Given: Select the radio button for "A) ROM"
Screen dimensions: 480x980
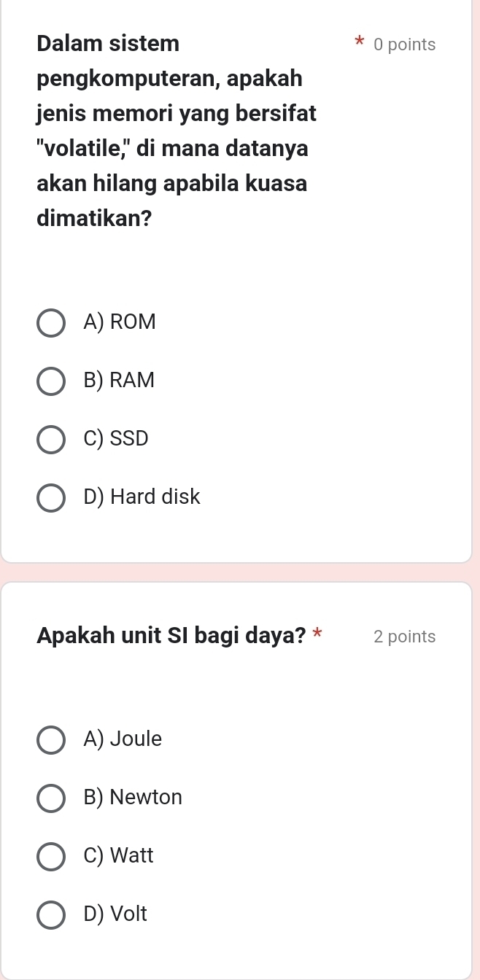Looking at the screenshot, I should click(50, 323).
